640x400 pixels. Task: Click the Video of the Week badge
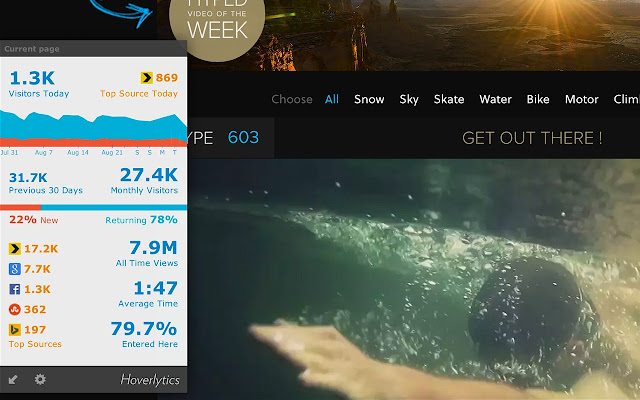pos(217,24)
